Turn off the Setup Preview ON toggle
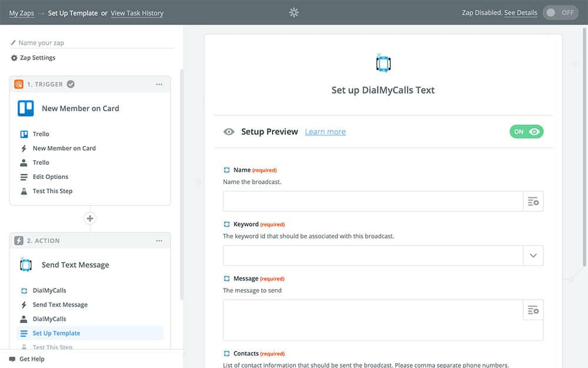The width and height of the screenshot is (588, 368). (x=526, y=132)
